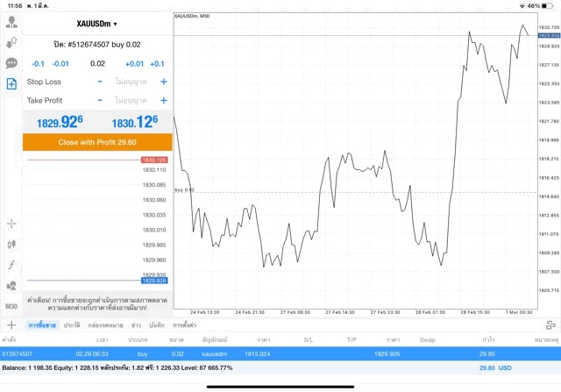Open the candlestick chart type icon

click(11, 244)
